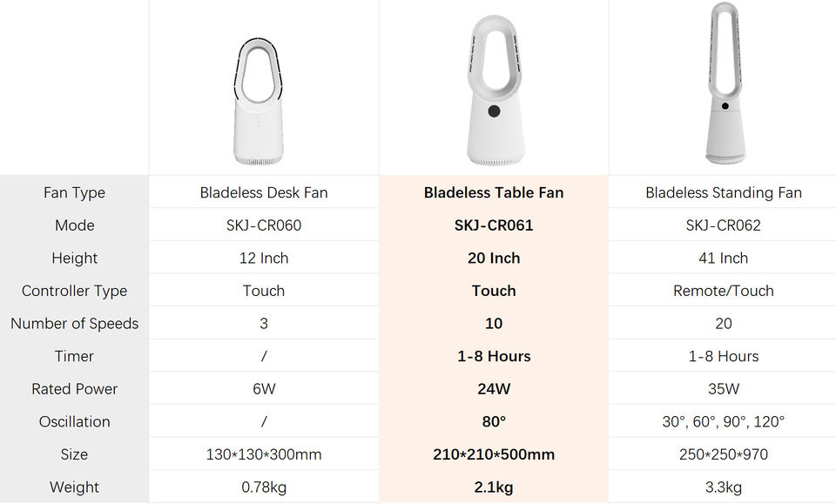Viewport: 836px width, 504px height.
Task: Click the Bladeless Table Fan product image
Action: [494, 91]
